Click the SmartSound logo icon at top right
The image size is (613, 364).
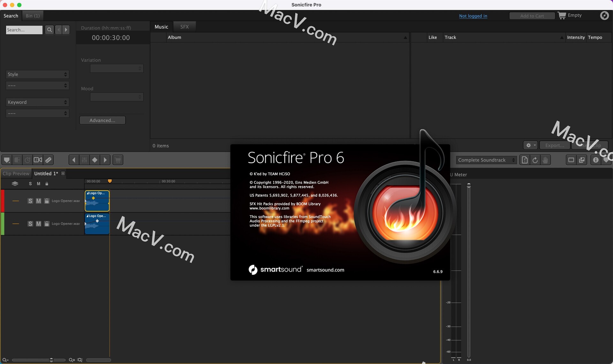604,15
